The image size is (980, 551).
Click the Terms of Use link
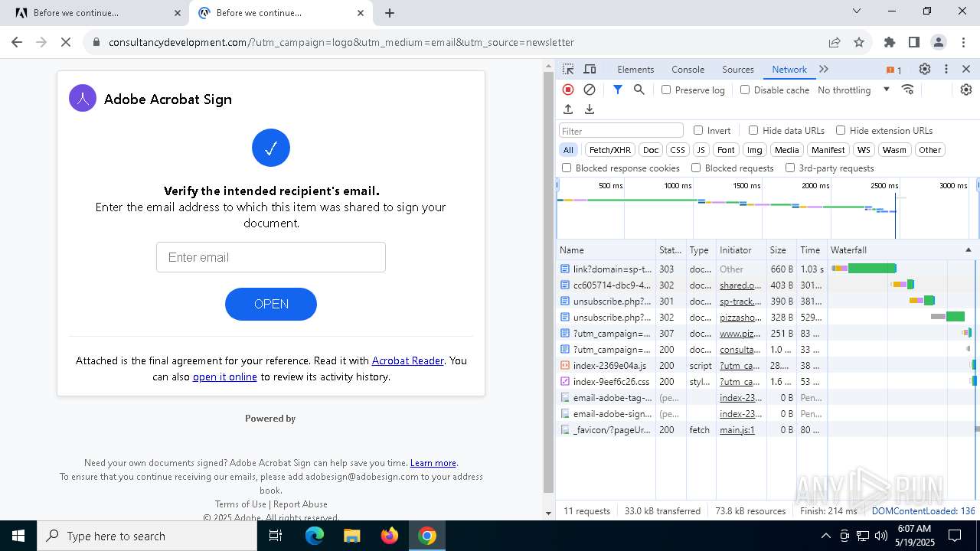(x=240, y=504)
